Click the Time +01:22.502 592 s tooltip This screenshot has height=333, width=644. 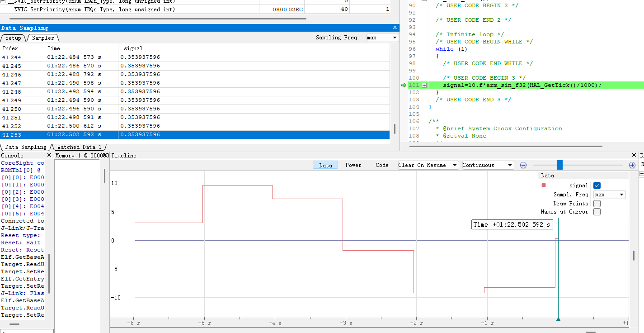tap(512, 224)
